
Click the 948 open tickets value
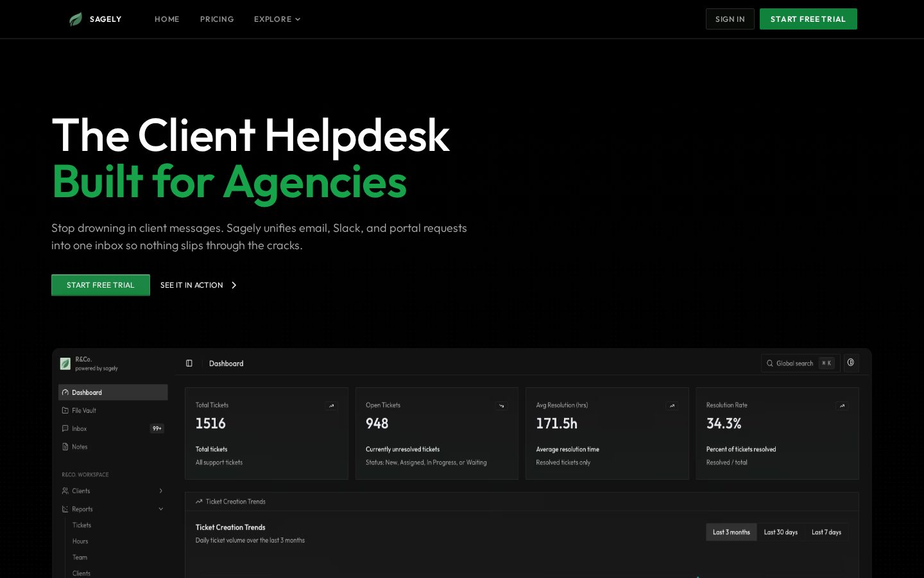[377, 424]
